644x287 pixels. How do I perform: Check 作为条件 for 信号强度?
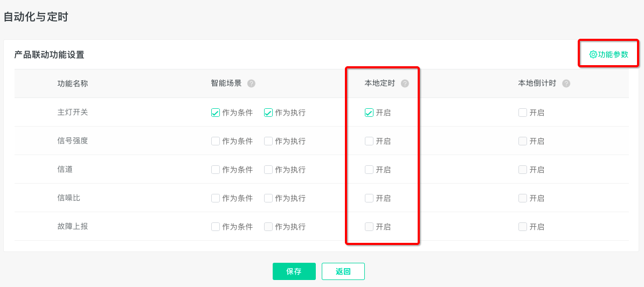[x=215, y=141]
